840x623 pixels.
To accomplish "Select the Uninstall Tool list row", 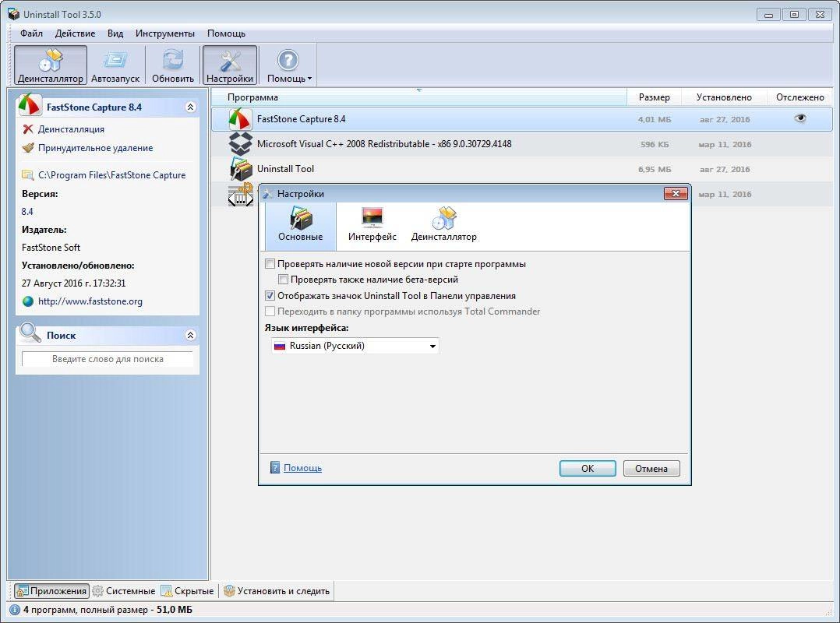I will [522, 169].
